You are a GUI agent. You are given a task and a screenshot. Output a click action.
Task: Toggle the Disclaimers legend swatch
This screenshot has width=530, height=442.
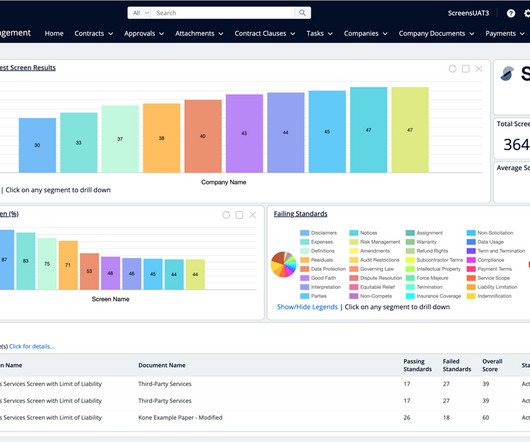click(x=305, y=233)
